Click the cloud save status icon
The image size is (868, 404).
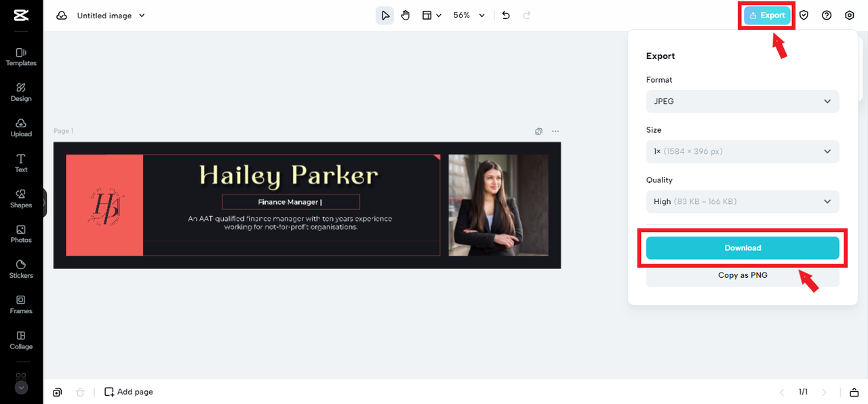pyautogui.click(x=62, y=15)
